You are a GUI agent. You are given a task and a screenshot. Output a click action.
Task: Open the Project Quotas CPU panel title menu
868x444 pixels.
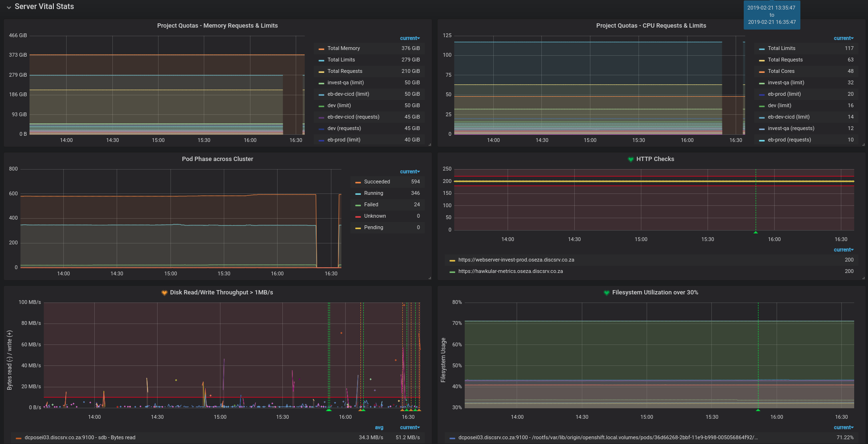coord(651,26)
